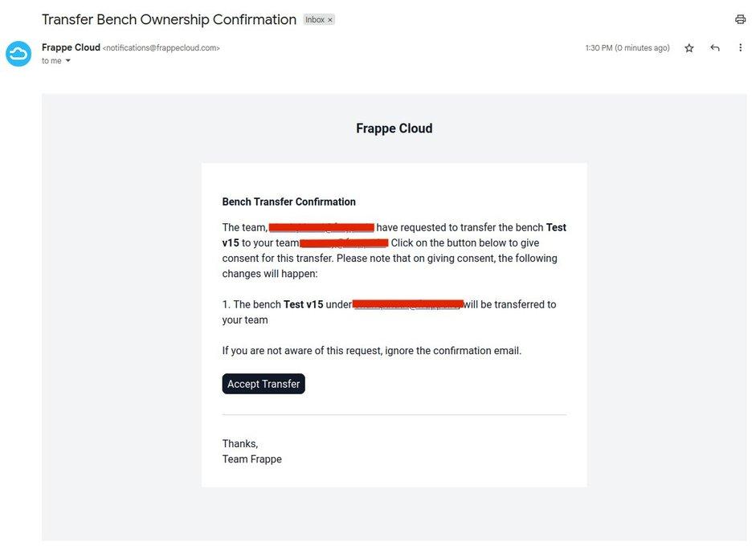Viewport: 756px width, 550px height.
Task: Click the Accept Transfer button
Action: [x=264, y=384]
